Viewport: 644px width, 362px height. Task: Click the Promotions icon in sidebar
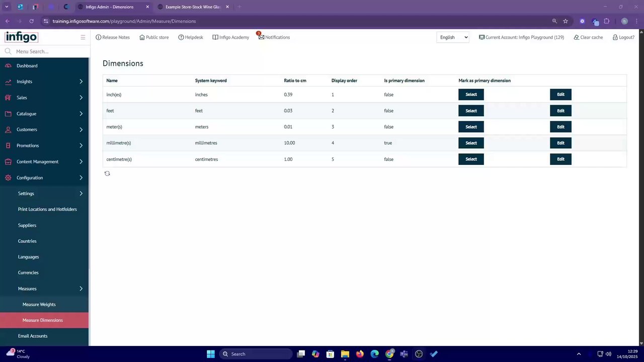coord(8,146)
